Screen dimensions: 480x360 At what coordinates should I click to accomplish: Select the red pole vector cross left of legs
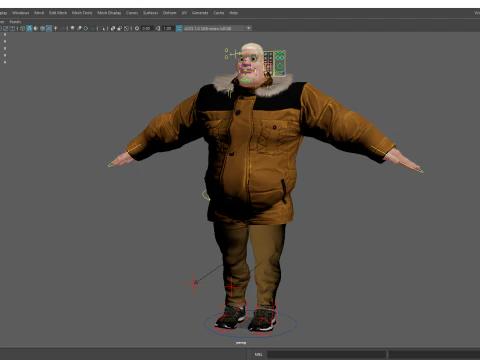pyautogui.click(x=193, y=283)
